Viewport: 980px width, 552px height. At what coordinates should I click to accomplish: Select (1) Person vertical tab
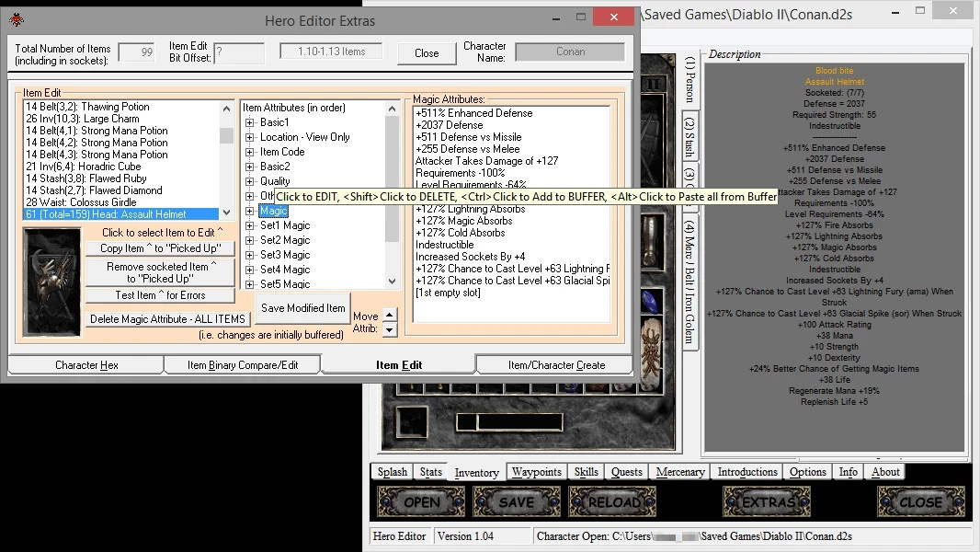[x=689, y=79]
